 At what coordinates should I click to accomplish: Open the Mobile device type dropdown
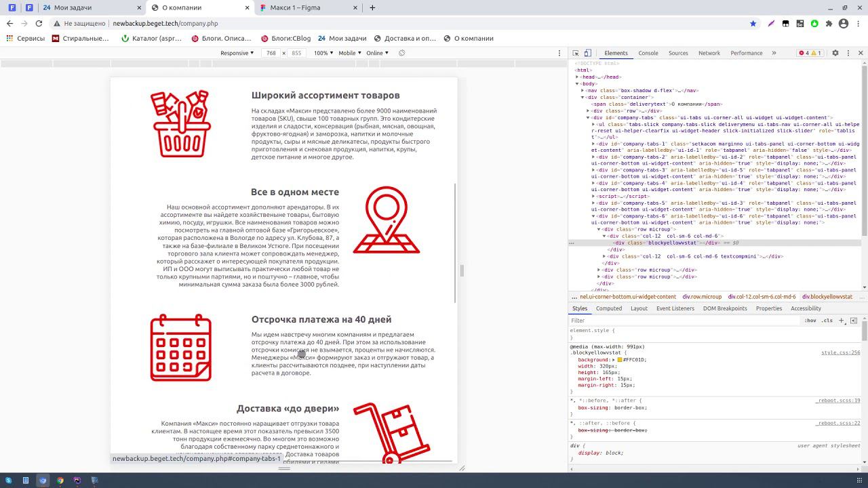pyautogui.click(x=349, y=53)
